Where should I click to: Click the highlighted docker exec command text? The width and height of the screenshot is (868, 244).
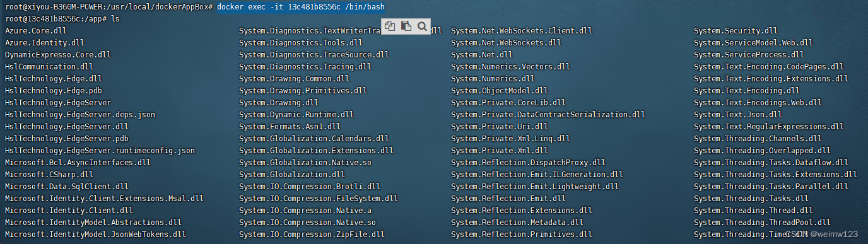coord(300,6)
